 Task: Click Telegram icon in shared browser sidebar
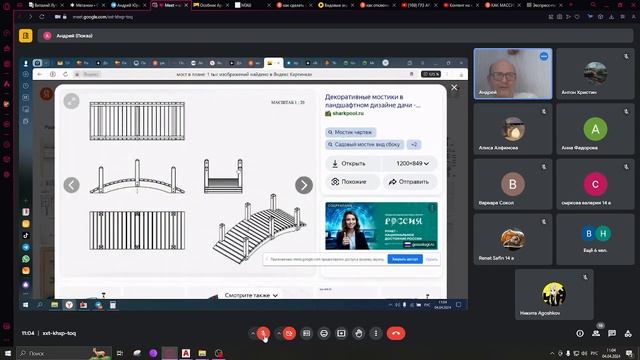(26, 247)
